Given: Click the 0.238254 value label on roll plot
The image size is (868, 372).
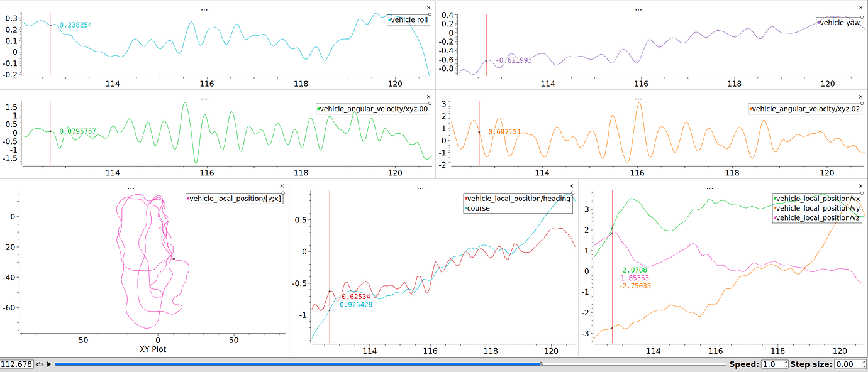Looking at the screenshot, I should pos(75,25).
